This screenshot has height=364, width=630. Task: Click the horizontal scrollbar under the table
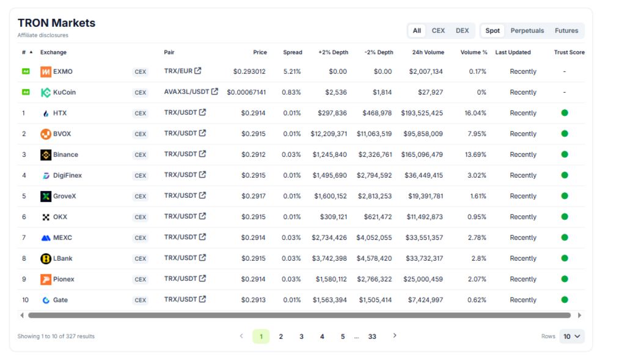pos(299,316)
